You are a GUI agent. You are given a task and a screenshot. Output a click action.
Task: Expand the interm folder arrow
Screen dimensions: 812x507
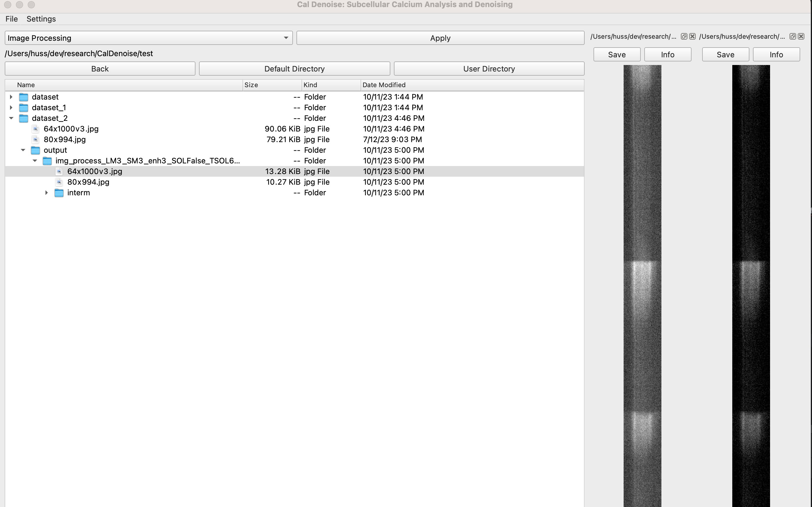tap(47, 193)
